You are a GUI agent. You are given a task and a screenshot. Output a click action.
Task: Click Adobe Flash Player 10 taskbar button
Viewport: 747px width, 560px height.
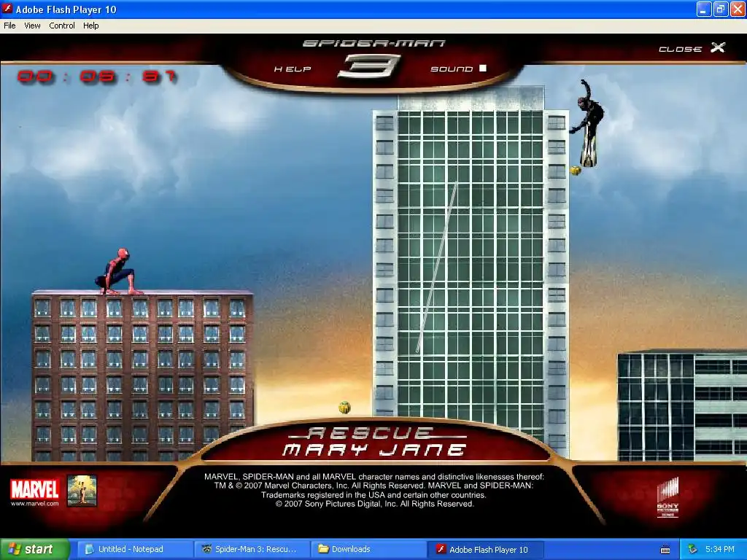[485, 549]
